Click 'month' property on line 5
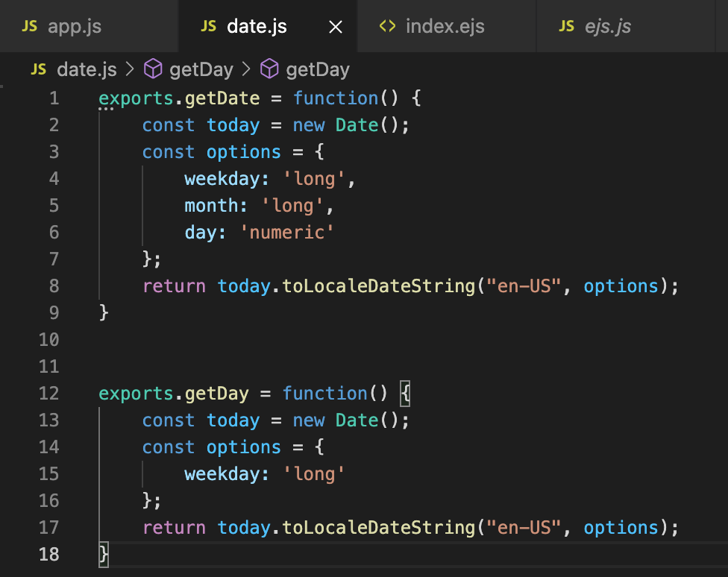 (x=212, y=206)
